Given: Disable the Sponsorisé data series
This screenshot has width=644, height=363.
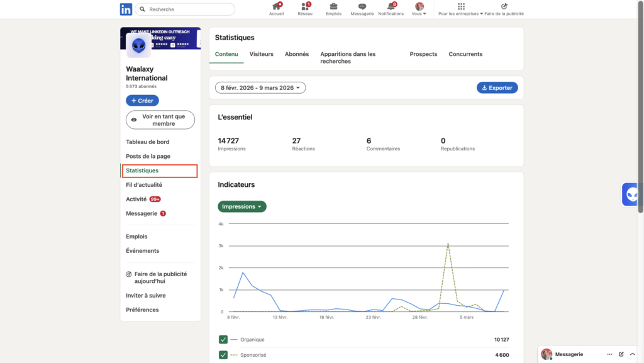Looking at the screenshot, I should tap(222, 354).
